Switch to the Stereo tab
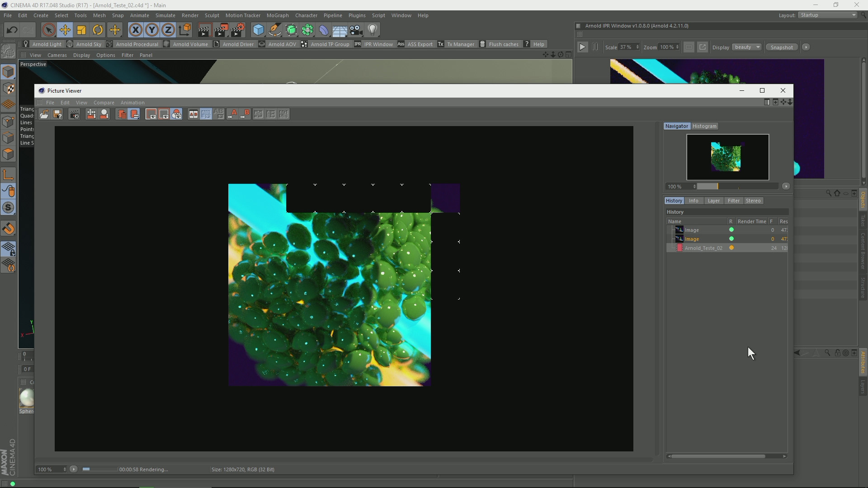The height and width of the screenshot is (488, 868). (753, 201)
